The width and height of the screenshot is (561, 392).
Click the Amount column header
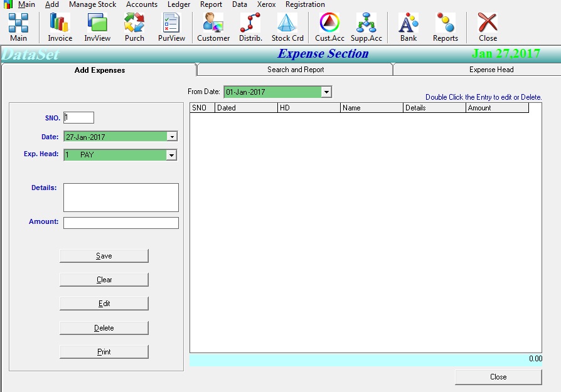[x=498, y=108]
